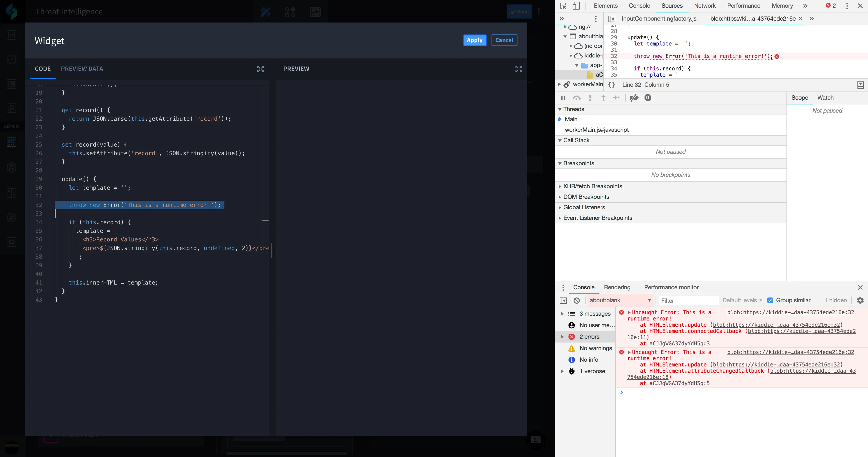
Task: Open the Performance monitor drawer tab
Action: pyautogui.click(x=671, y=287)
